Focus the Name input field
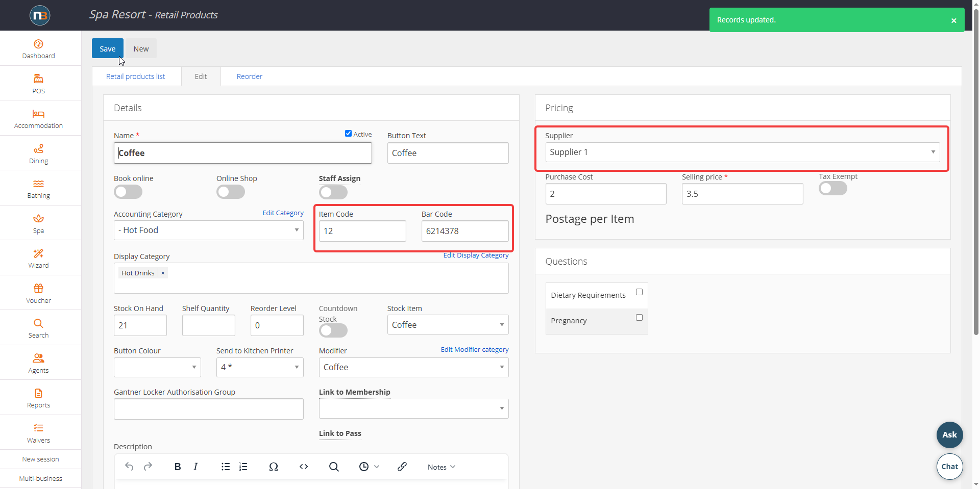 [x=242, y=153]
